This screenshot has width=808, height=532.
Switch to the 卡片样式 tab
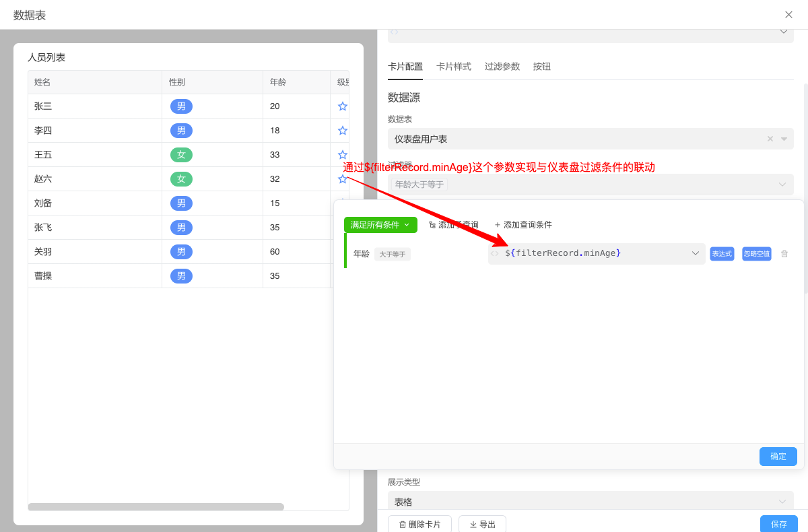(x=453, y=67)
